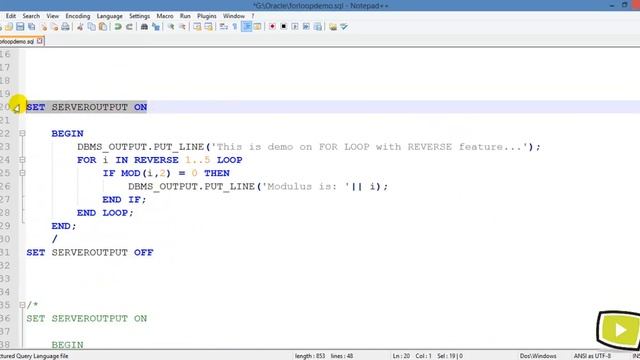Click the Save Recorded Macro icon

tap(318, 27)
